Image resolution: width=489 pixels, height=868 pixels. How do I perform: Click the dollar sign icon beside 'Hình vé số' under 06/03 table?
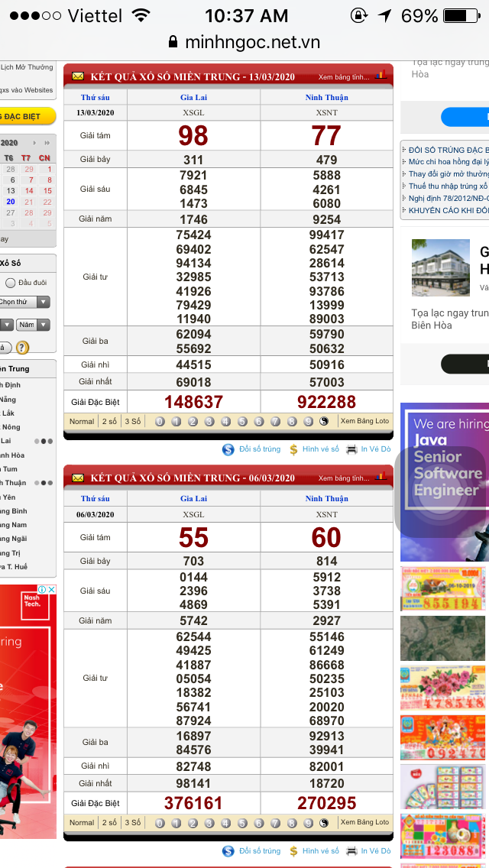pos(293,850)
